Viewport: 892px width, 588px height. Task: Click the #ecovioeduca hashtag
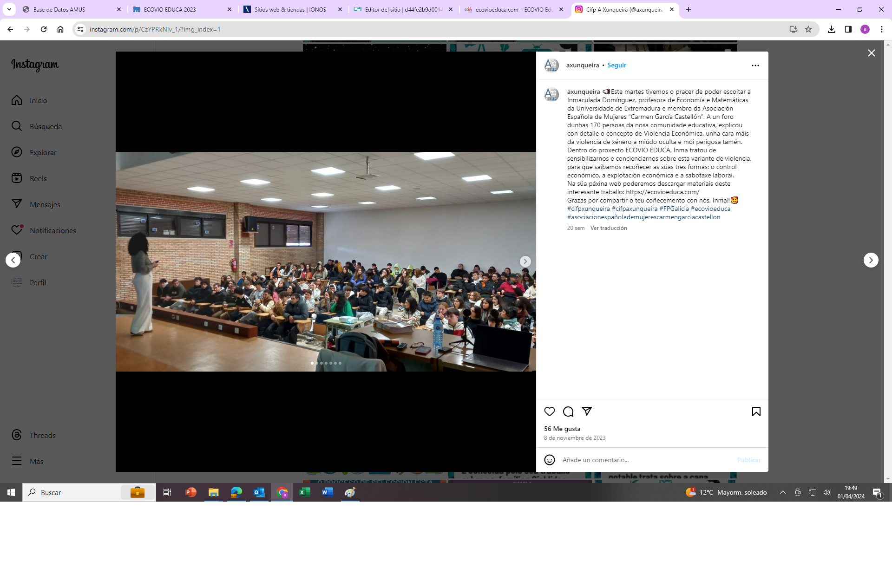pos(710,209)
